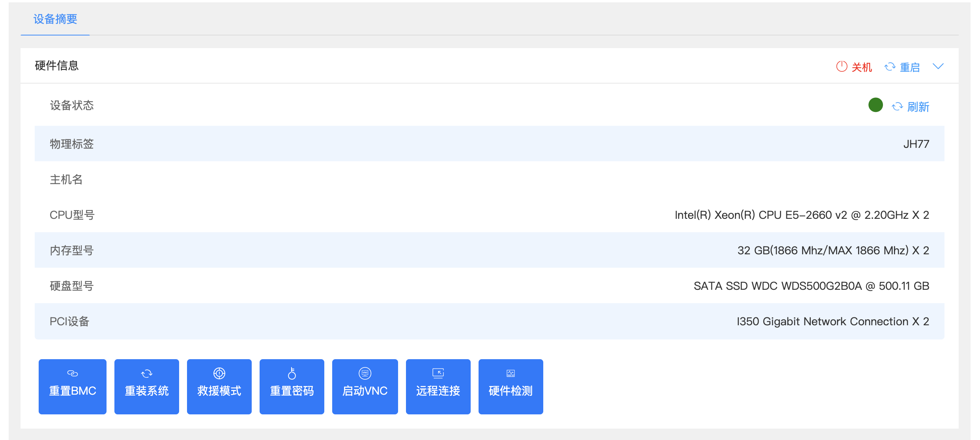Click the 重置BMC button label
The width and height of the screenshot is (980, 440).
[73, 391]
